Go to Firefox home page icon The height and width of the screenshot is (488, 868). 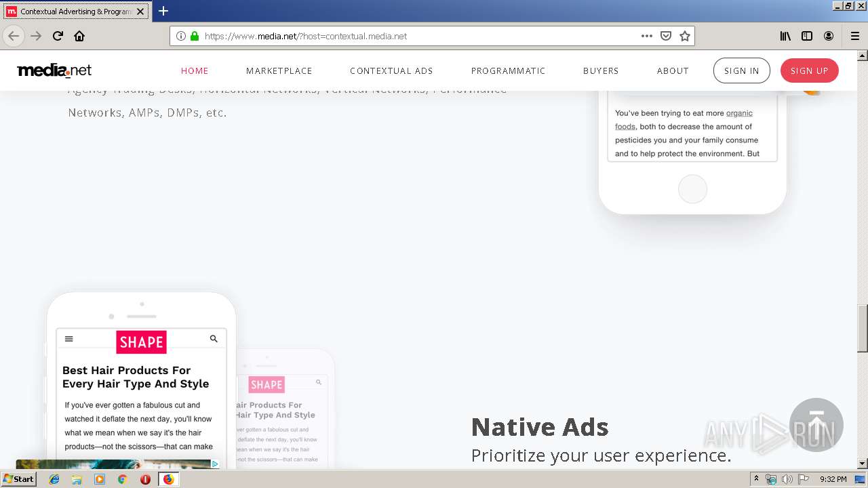coord(79,36)
